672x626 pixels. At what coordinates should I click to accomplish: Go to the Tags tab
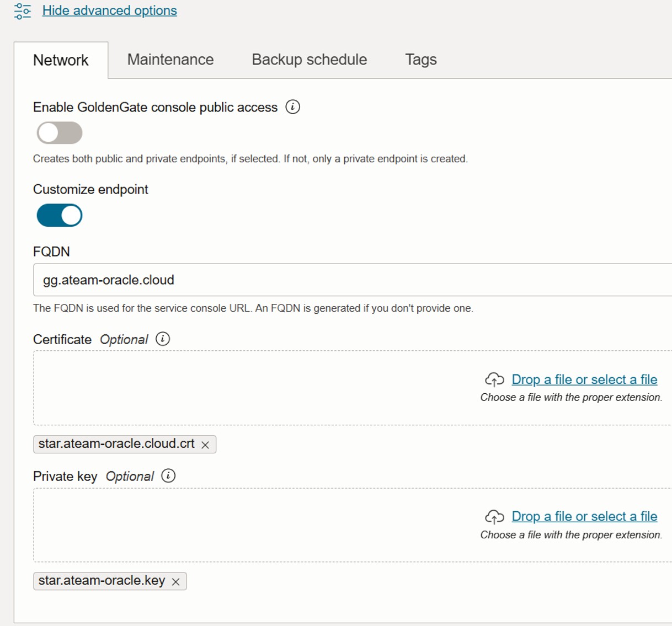pos(420,60)
